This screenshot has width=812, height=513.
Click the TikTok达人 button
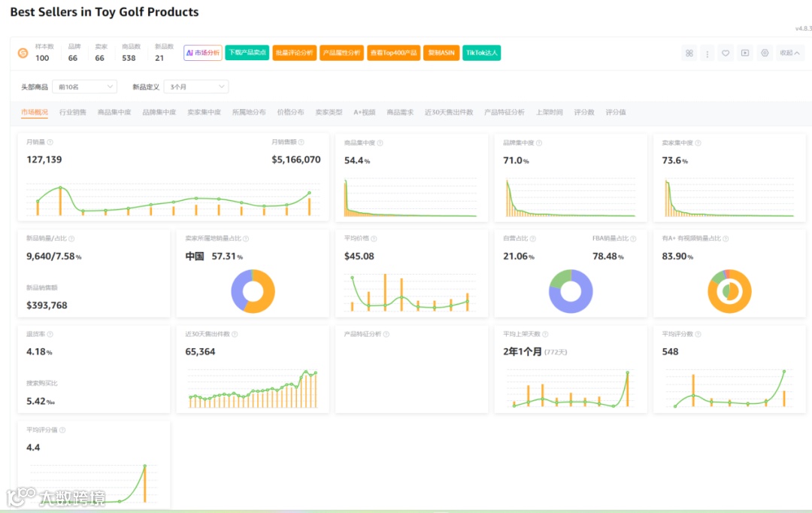482,53
